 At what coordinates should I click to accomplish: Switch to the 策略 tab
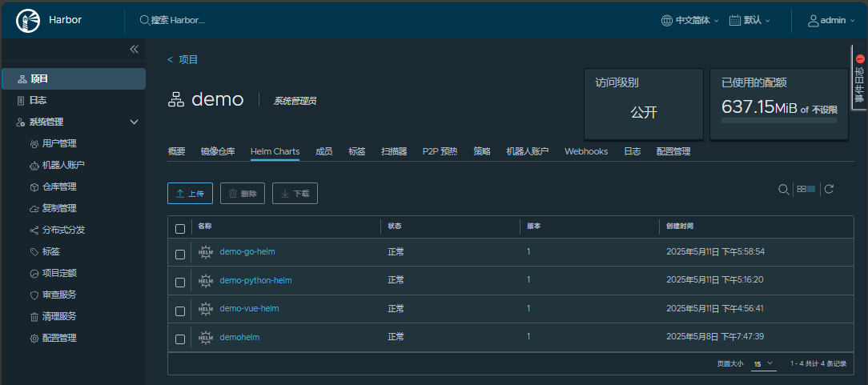[x=482, y=151]
